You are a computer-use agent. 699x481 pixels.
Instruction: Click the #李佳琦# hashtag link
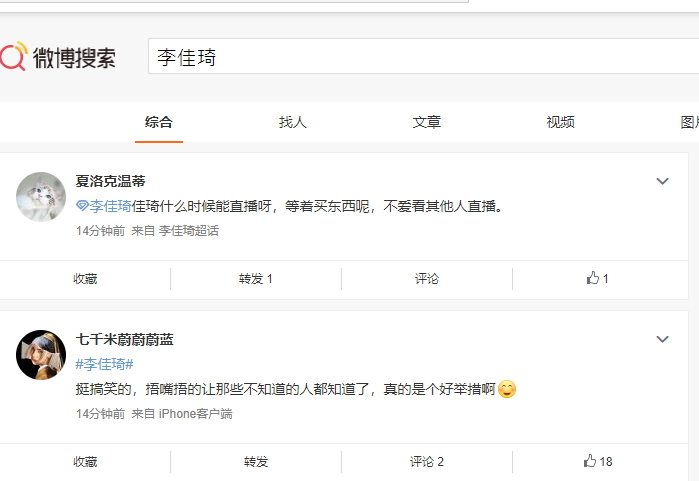click(x=104, y=364)
